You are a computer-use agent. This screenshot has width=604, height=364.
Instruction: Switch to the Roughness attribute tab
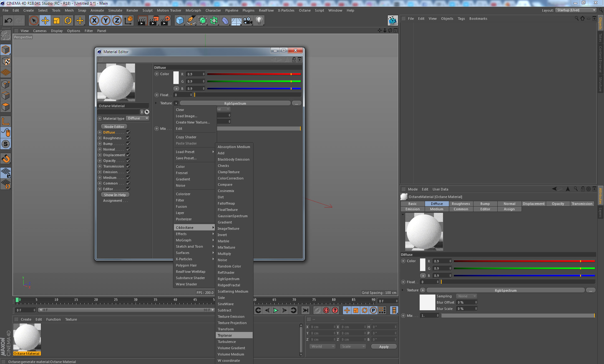pos(461,204)
